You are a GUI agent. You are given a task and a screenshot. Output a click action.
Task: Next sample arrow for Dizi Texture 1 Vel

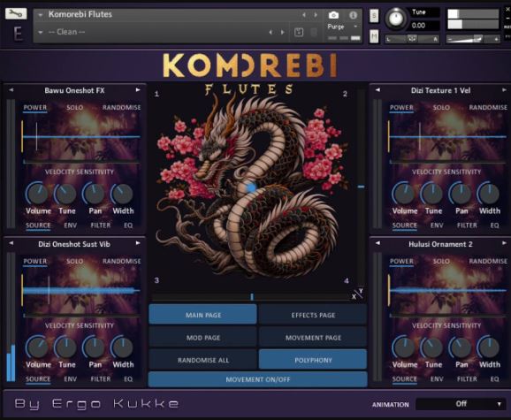coord(505,90)
